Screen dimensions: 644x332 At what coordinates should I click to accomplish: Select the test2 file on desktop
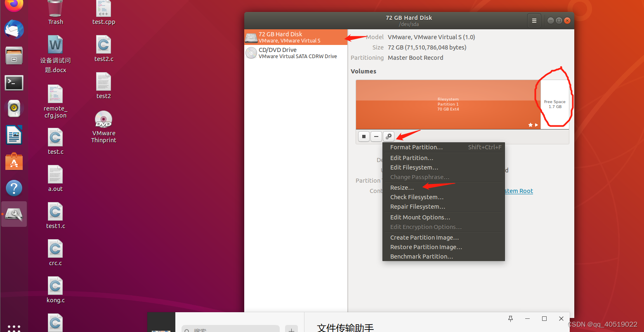pyautogui.click(x=104, y=86)
